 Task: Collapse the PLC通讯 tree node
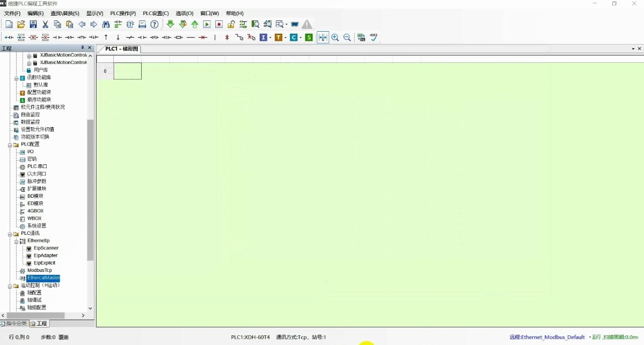click(x=9, y=234)
